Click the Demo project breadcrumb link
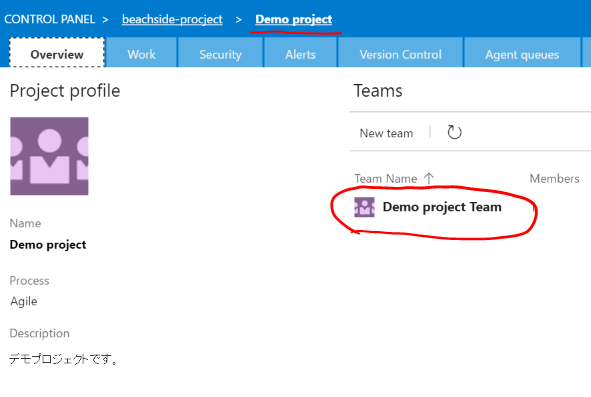Screen dimensions: 591x397 click(294, 19)
